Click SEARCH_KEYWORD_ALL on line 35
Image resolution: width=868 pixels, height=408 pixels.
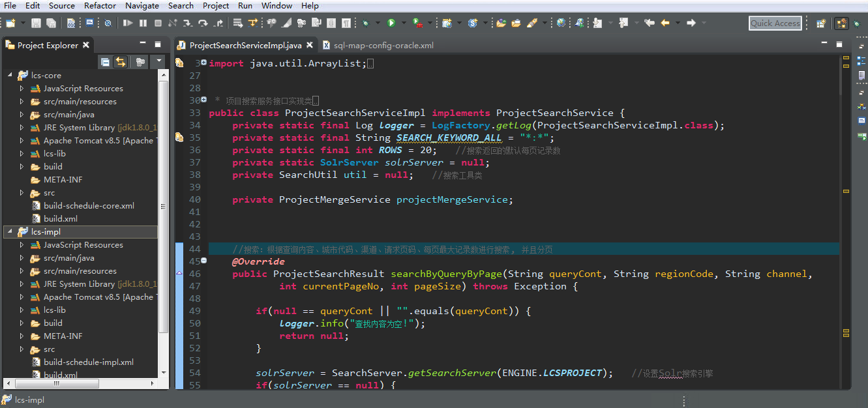tap(449, 138)
